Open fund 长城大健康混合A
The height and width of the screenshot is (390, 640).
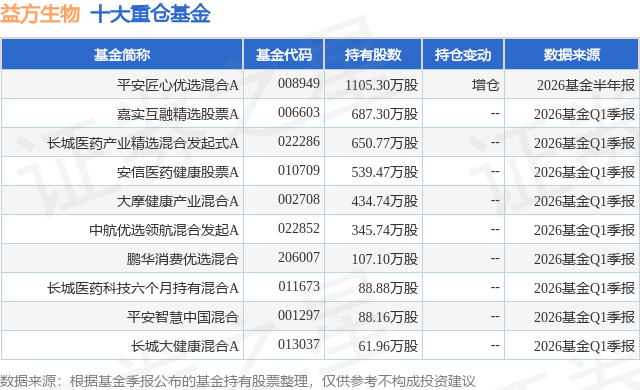coord(184,346)
